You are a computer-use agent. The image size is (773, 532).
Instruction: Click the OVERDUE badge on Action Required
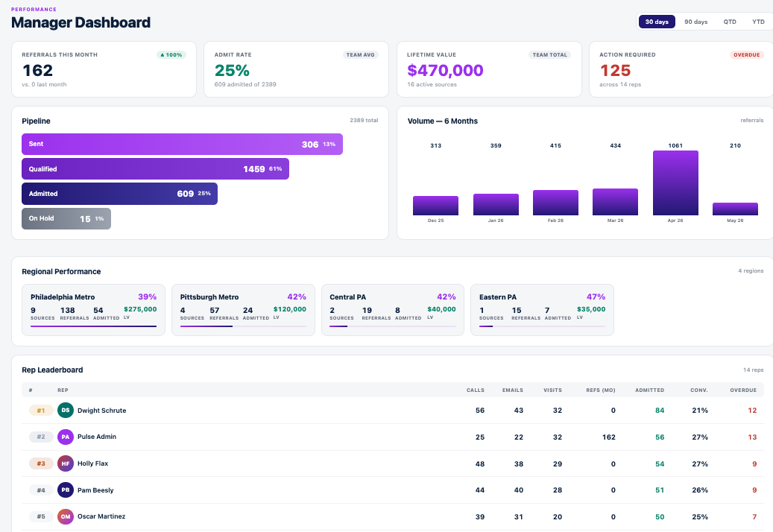[746, 54]
